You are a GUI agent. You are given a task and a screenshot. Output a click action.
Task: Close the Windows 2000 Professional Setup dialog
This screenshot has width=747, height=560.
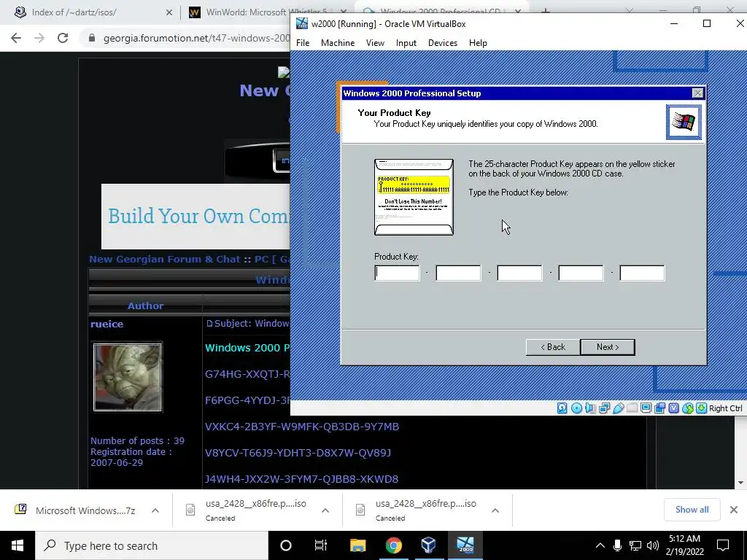click(697, 93)
